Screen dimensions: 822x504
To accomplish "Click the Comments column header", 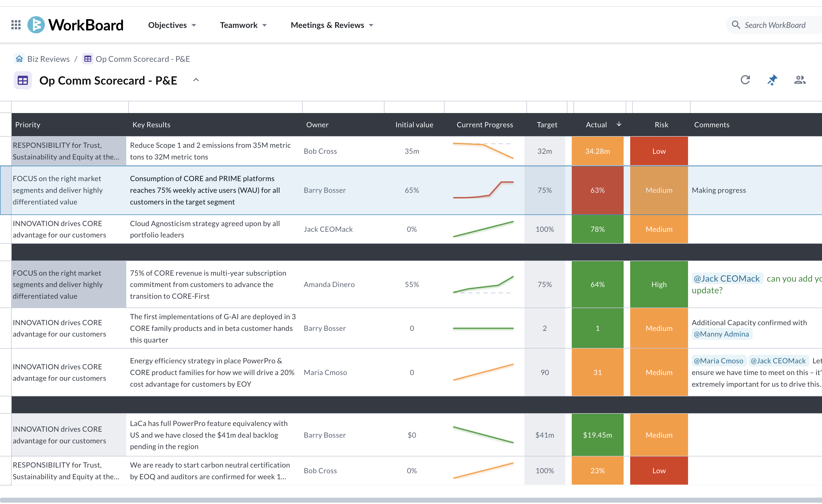I will click(712, 125).
